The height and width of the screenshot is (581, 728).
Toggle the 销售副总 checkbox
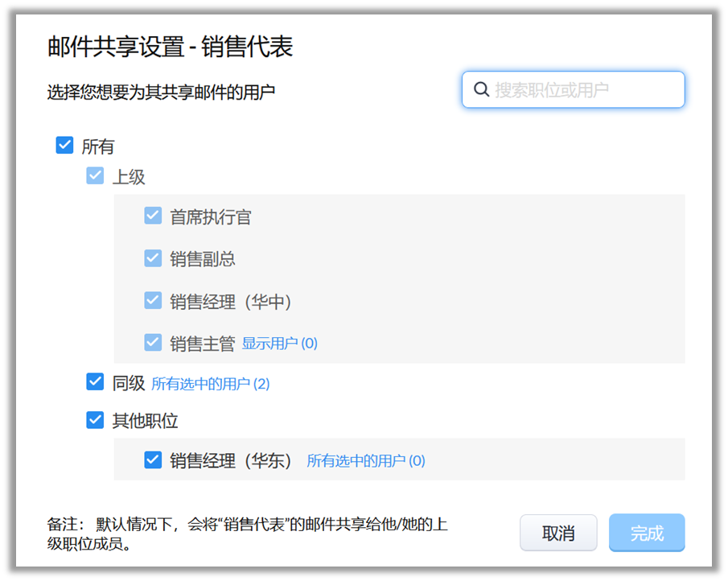153,258
